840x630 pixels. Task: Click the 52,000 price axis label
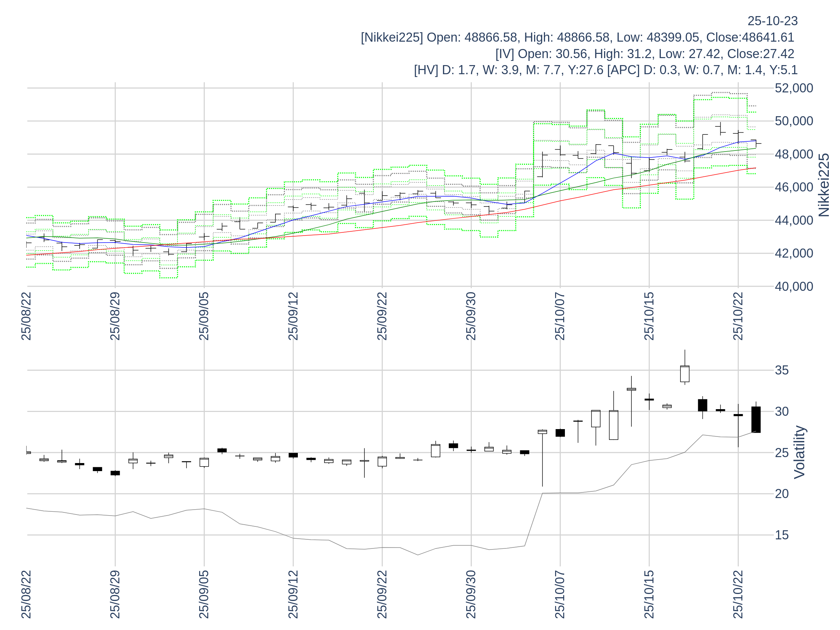[x=794, y=88]
